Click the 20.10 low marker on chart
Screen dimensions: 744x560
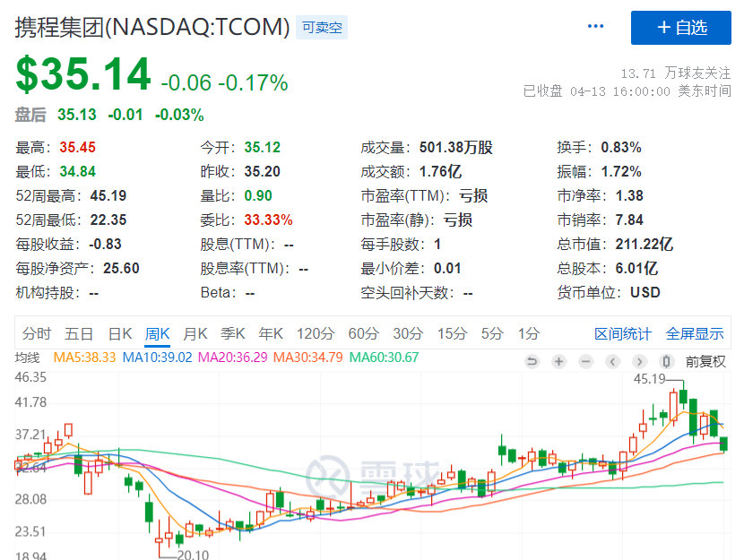[x=193, y=555]
